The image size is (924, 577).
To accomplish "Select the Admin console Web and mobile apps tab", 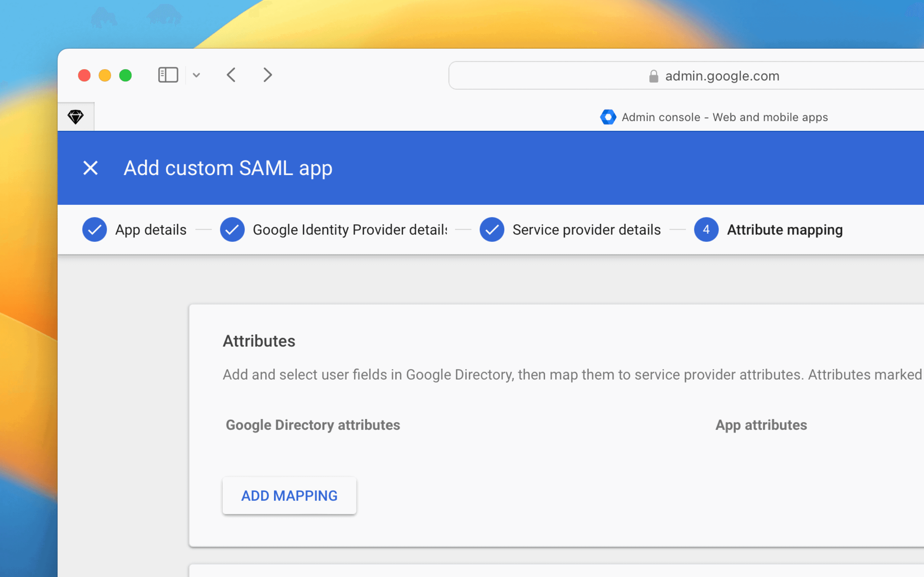I will pos(724,117).
